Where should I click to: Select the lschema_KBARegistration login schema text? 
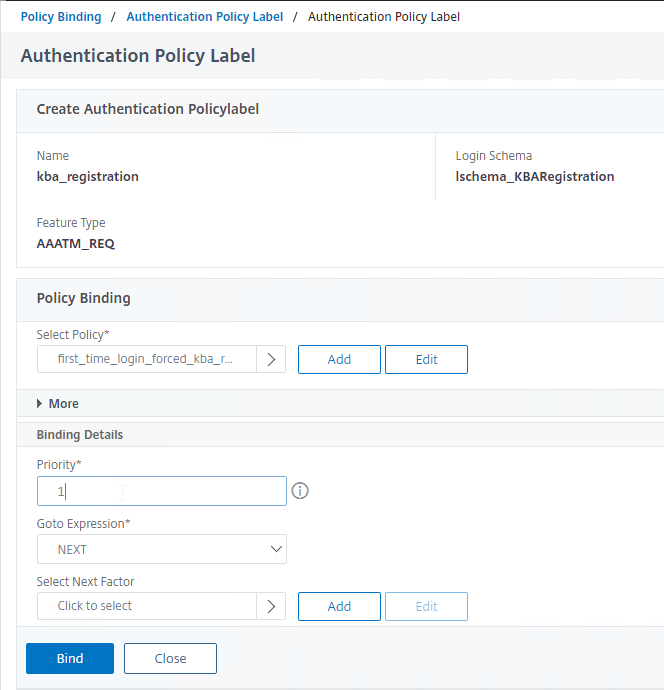coord(535,176)
